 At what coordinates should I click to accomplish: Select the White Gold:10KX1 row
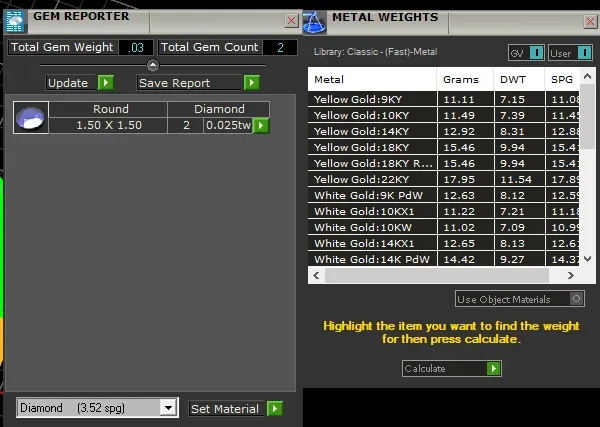(444, 212)
